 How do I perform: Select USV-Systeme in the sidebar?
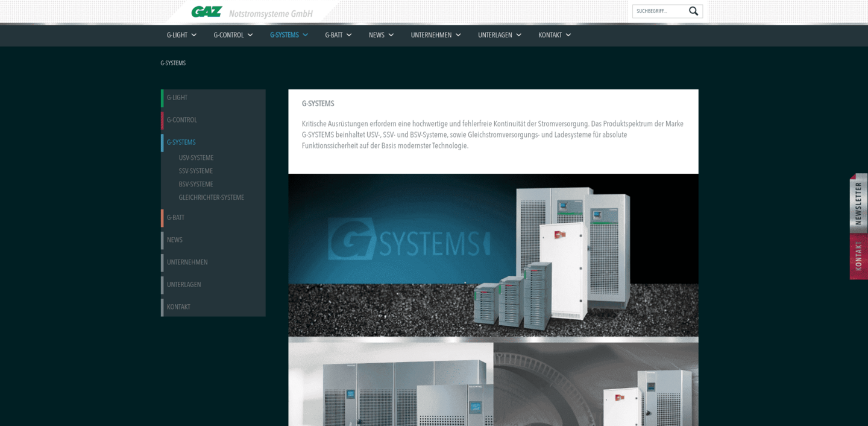pyautogui.click(x=196, y=158)
